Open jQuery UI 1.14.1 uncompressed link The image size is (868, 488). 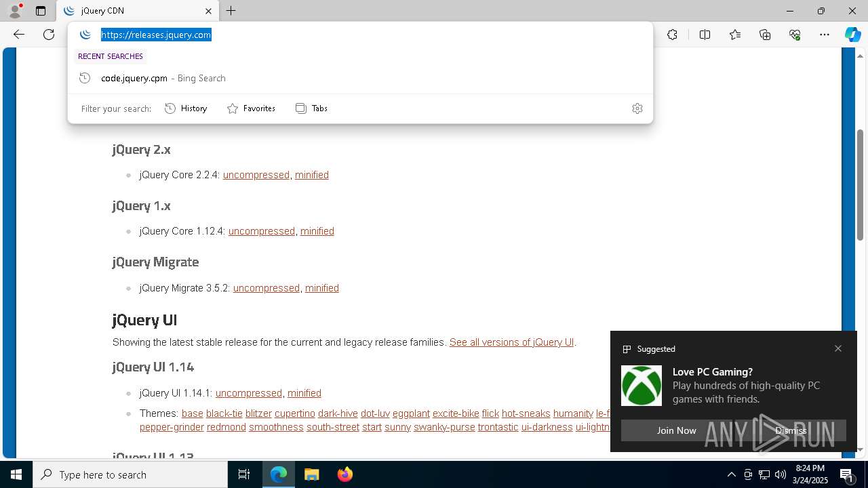pyautogui.click(x=249, y=393)
